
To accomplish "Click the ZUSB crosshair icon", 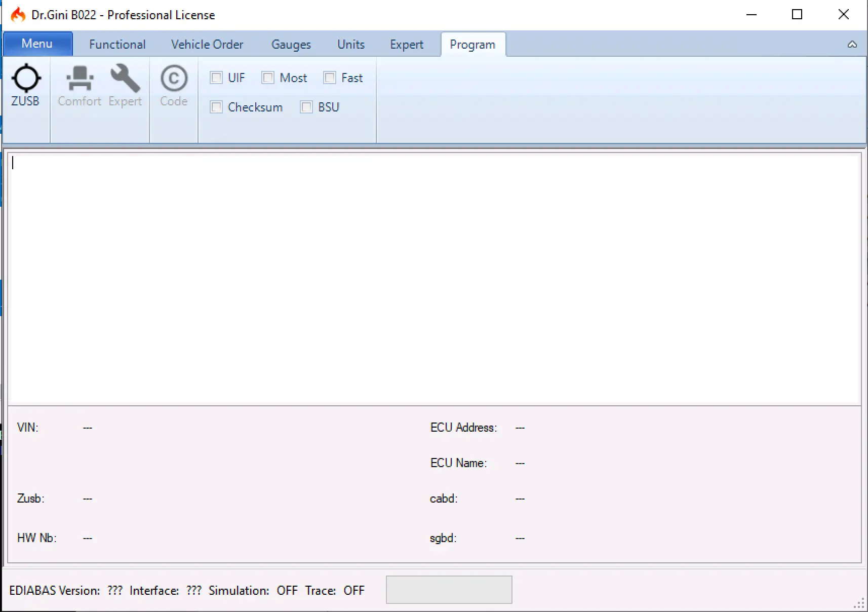I will tap(25, 79).
